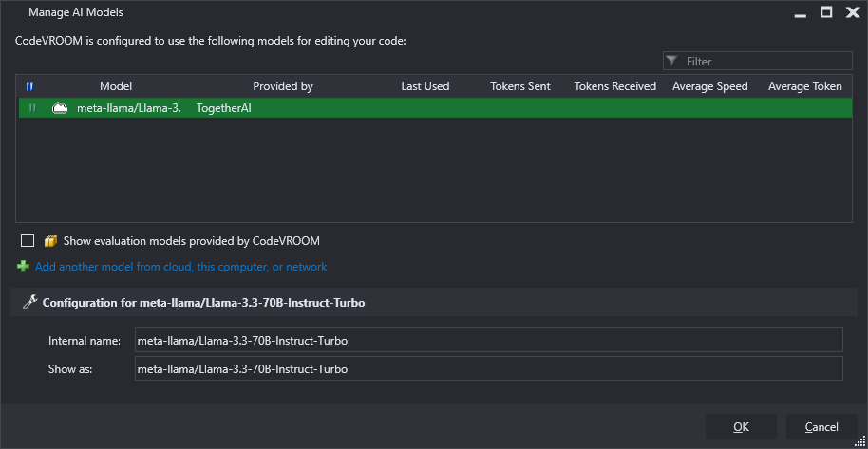Edit the Show as text field
868x449 pixels.
489,368
